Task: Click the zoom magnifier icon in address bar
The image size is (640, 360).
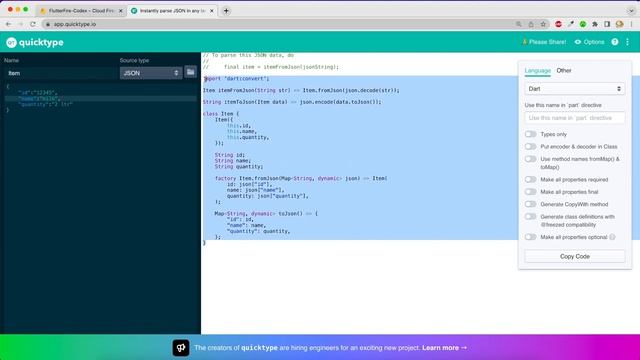Action: (x=519, y=24)
